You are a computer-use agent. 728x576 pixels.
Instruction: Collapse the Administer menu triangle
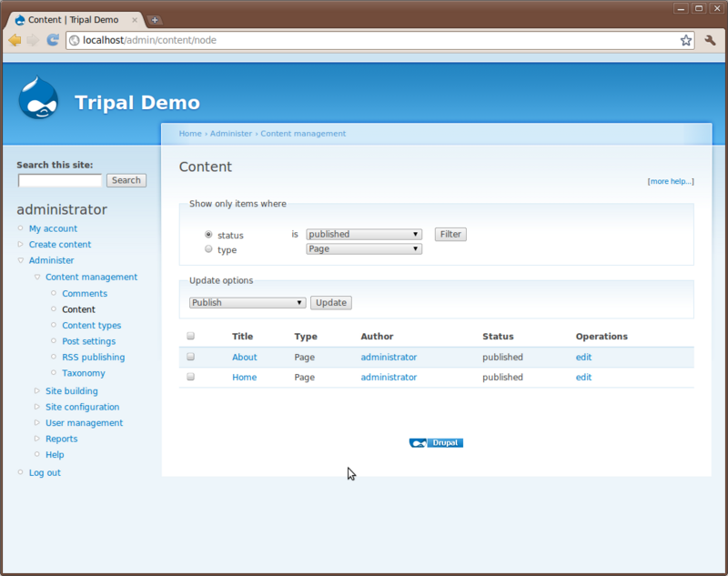pos(20,260)
